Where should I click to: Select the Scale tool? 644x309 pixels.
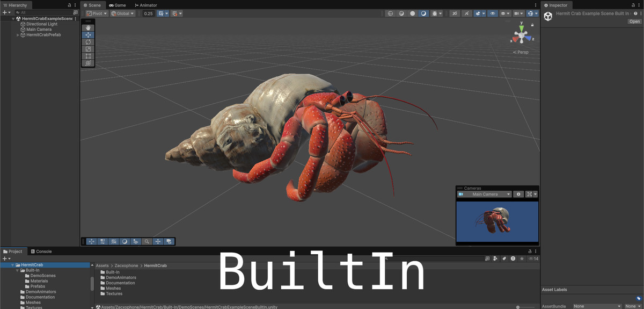click(88, 49)
